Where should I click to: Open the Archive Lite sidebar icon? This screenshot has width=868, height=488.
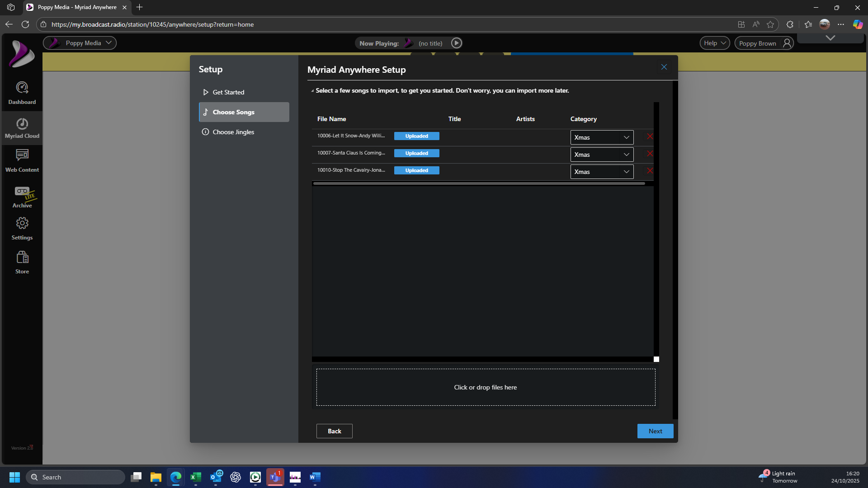(22, 197)
